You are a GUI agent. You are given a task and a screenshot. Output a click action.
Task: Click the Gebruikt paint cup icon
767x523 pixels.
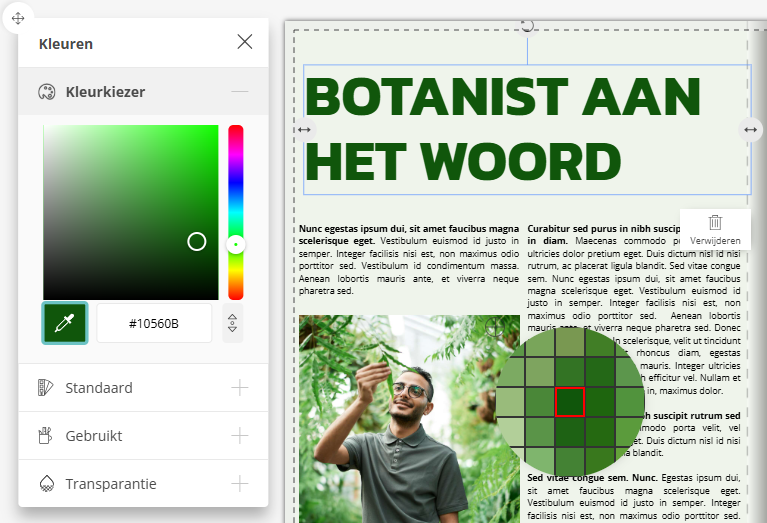click(x=45, y=435)
